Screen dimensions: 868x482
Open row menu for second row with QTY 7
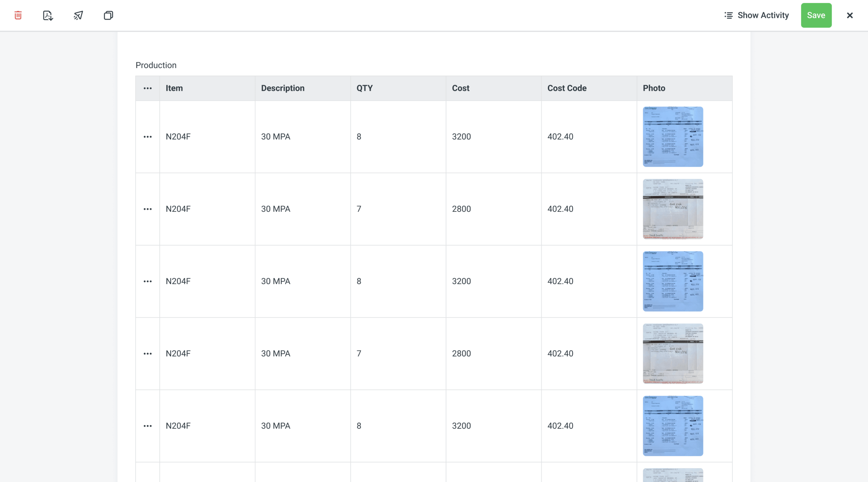pyautogui.click(x=147, y=209)
